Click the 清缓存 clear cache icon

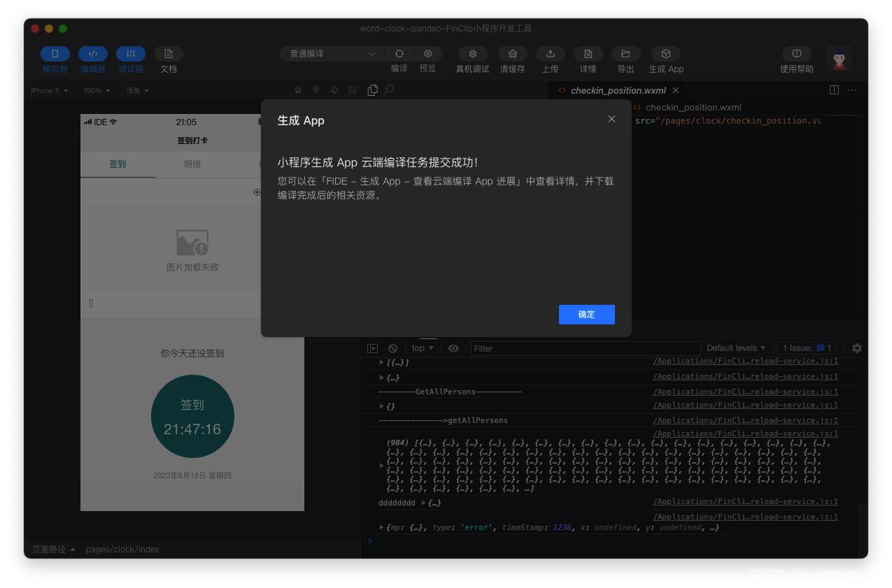pos(512,54)
